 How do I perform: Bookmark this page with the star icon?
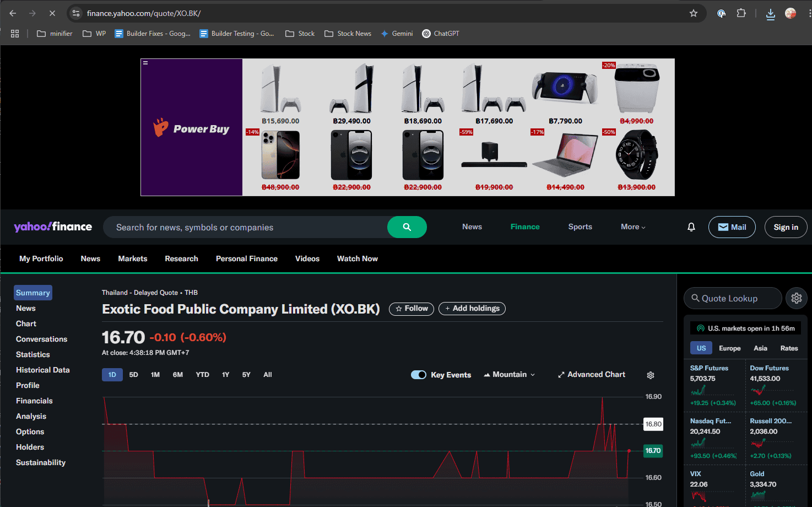point(694,13)
